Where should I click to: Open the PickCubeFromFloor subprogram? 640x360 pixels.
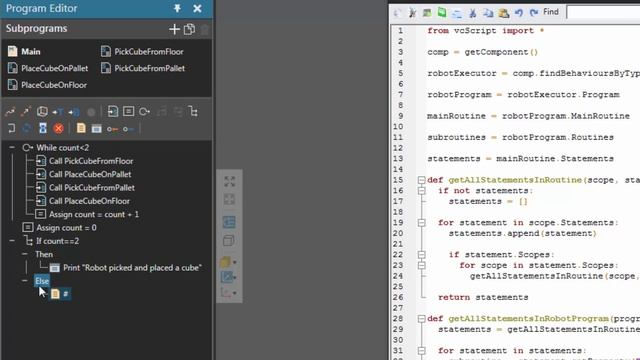tap(142, 51)
